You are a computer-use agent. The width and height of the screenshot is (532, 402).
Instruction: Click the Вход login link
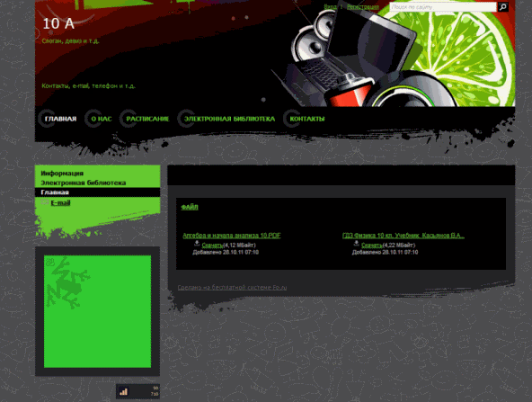tap(330, 7)
